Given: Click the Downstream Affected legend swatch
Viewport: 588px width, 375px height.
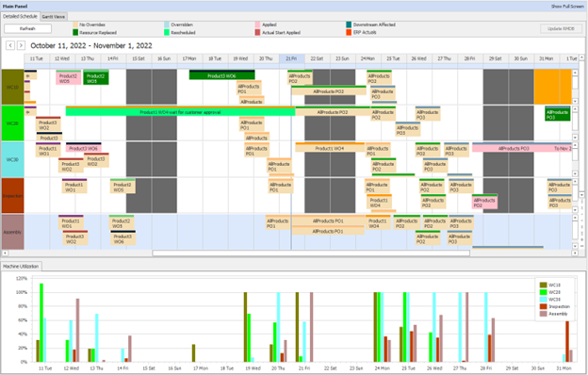Looking at the screenshot, I should pyautogui.click(x=349, y=24).
